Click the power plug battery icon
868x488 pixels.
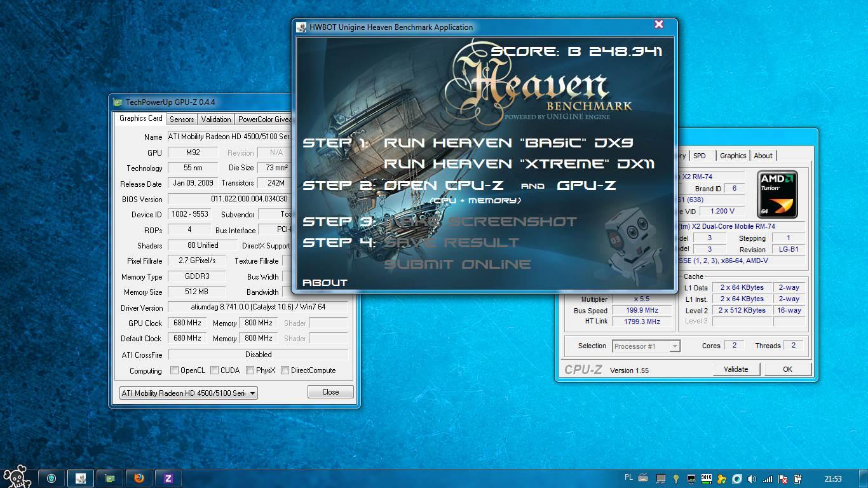pos(798,479)
